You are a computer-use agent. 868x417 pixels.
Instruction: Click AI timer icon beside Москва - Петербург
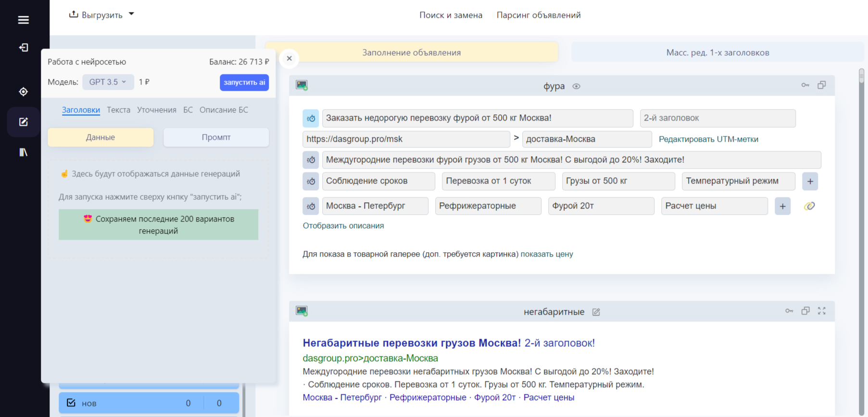[x=311, y=206]
